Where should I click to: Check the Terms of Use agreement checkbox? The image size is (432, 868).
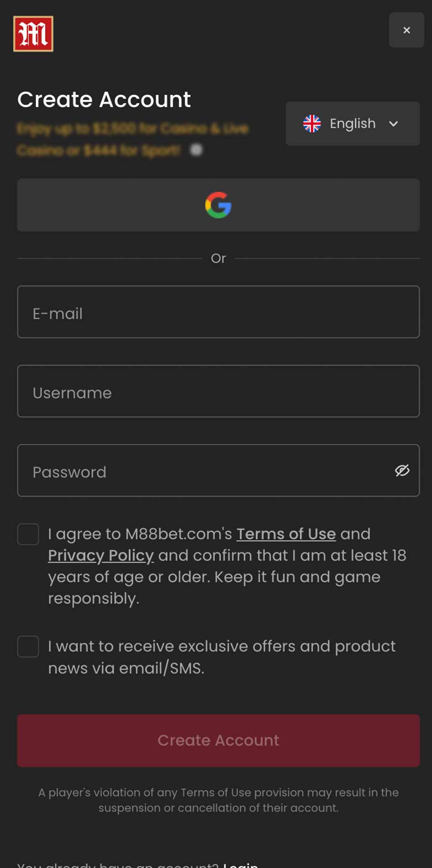tap(28, 534)
